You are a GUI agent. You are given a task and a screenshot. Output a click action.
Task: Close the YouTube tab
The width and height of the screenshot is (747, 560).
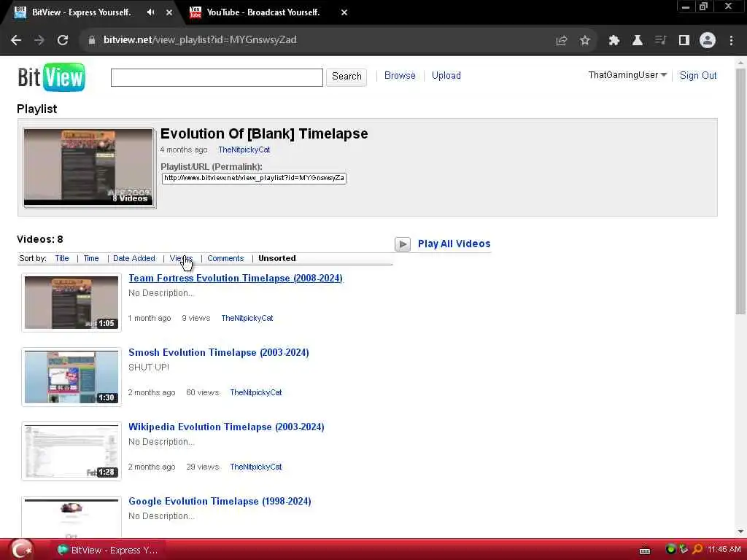click(344, 12)
